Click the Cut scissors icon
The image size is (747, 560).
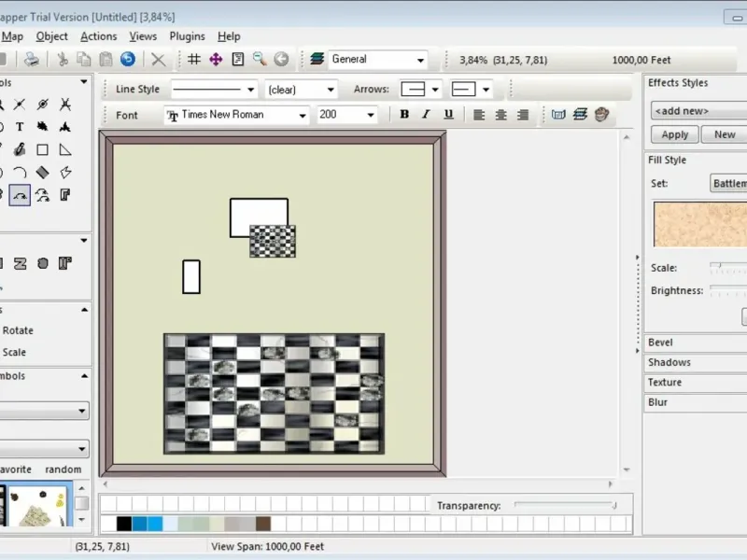(x=63, y=60)
